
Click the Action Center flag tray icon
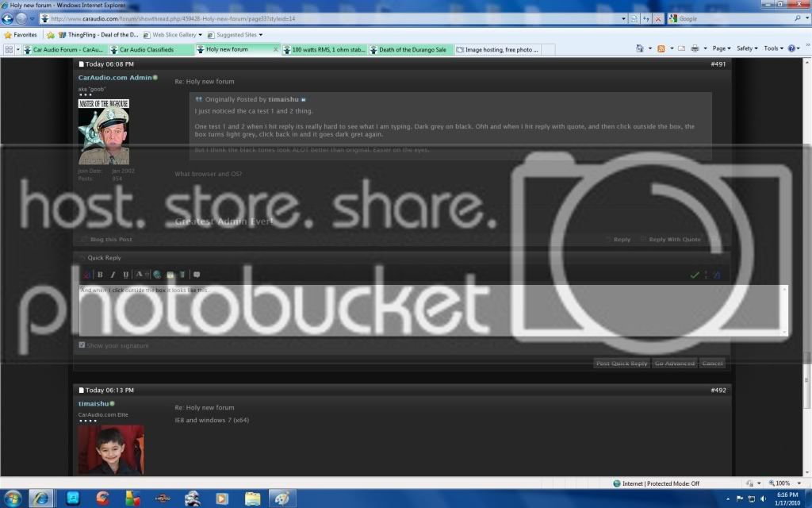pos(740,498)
